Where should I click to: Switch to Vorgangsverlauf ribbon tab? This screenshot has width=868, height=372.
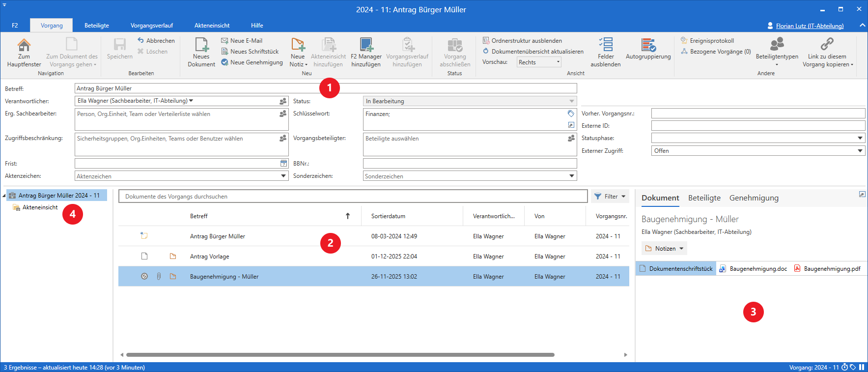coord(152,26)
